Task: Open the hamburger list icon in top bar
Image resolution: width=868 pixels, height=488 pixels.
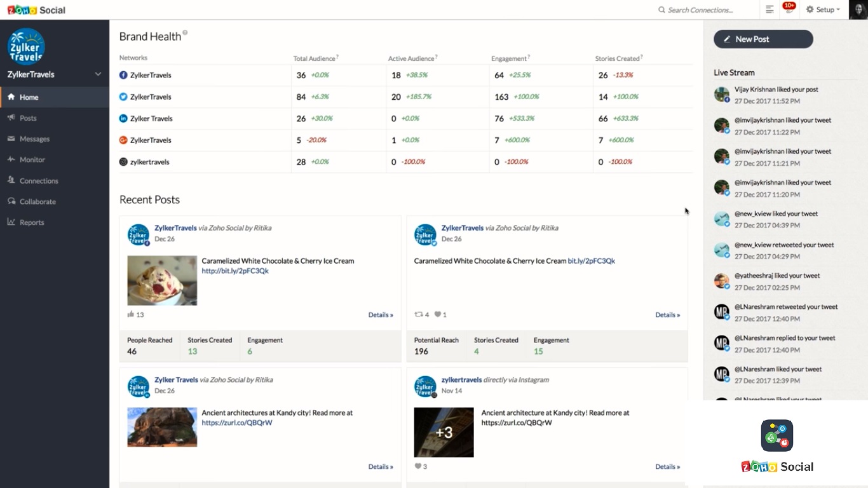Action: 770,10
